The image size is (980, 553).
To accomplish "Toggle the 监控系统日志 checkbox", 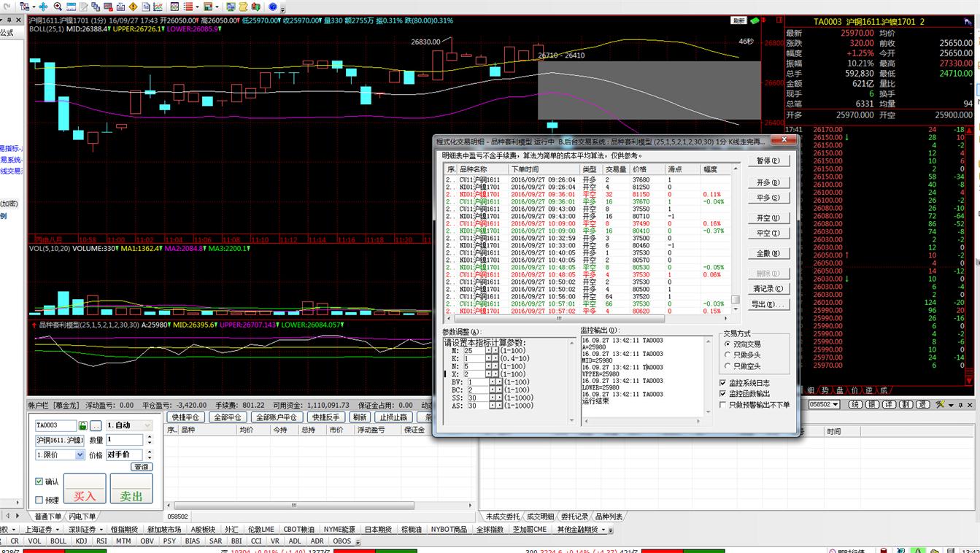I will (723, 382).
